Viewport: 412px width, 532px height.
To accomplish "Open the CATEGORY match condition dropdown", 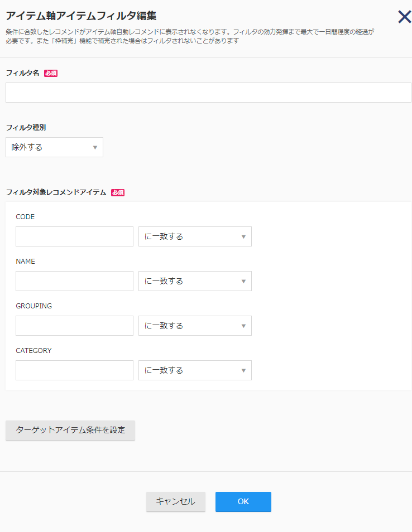I will 195,370.
